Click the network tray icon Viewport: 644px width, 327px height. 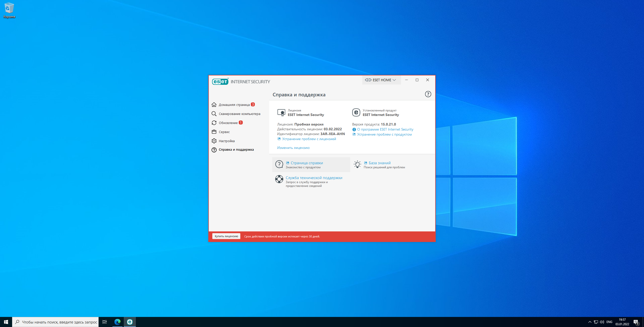(x=596, y=322)
